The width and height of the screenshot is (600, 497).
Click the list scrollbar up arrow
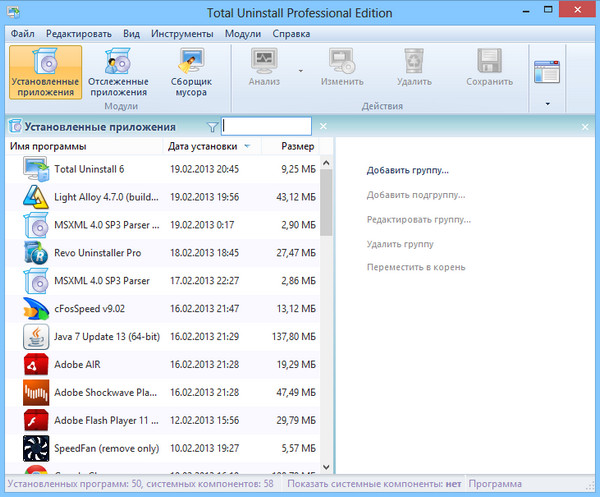(x=326, y=163)
